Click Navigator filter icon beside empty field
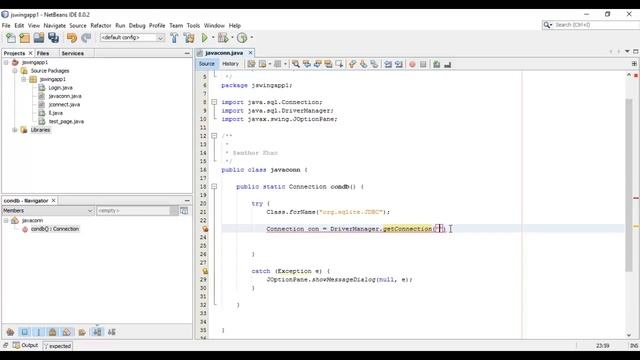Image resolution: width=640 pixels, height=360 pixels. 184,211
